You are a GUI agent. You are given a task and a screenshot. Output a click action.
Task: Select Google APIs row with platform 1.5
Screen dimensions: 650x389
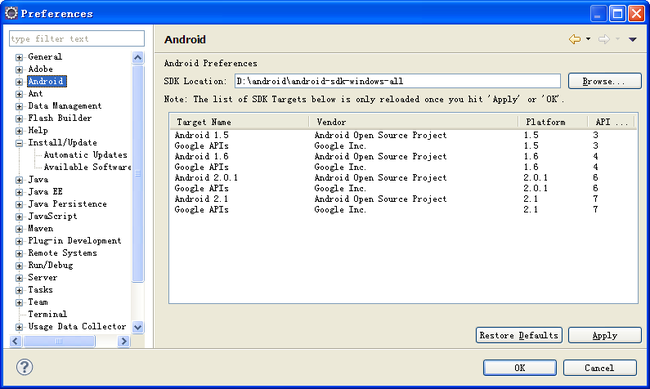coord(403,146)
